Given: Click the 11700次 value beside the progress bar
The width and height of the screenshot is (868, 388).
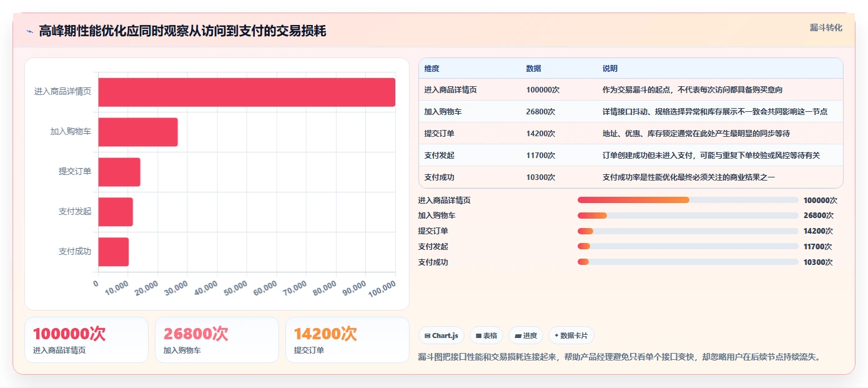Looking at the screenshot, I should 818,247.
